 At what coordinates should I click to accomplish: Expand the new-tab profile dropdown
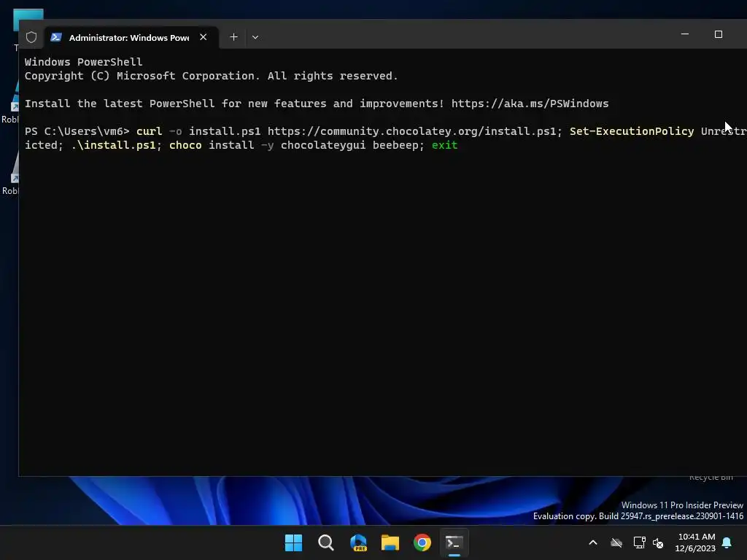[255, 37]
